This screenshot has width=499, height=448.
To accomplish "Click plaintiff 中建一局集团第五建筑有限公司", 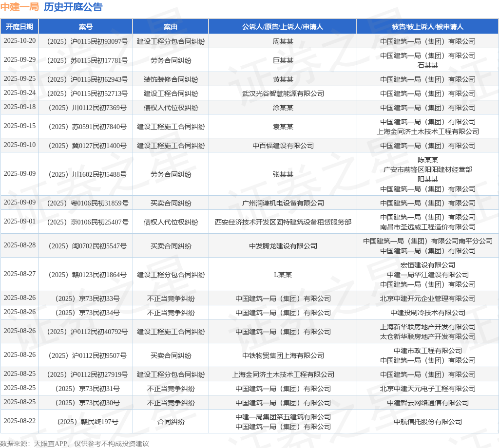I will (x=283, y=417).
